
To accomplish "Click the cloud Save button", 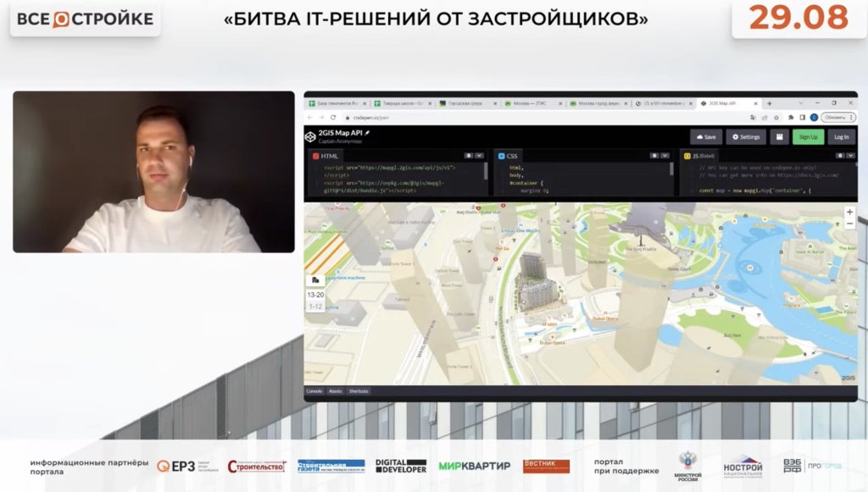I will pos(706,137).
